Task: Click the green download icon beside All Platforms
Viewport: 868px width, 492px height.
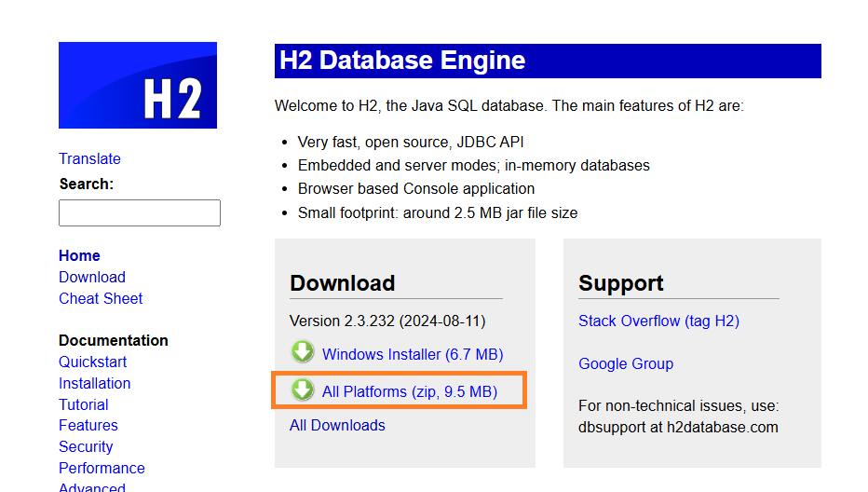Action: (x=303, y=389)
